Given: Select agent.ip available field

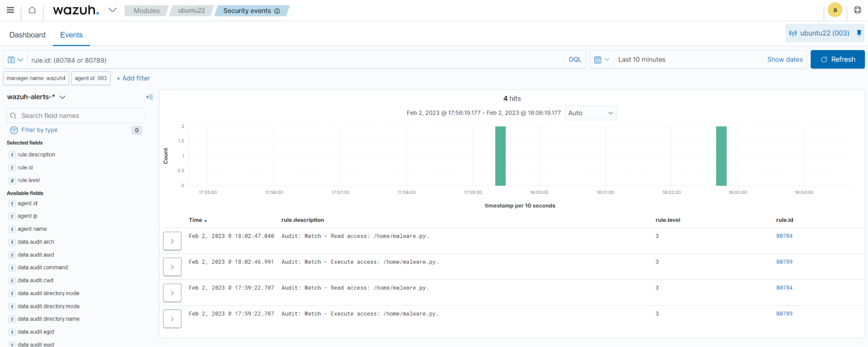Looking at the screenshot, I should [x=27, y=216].
